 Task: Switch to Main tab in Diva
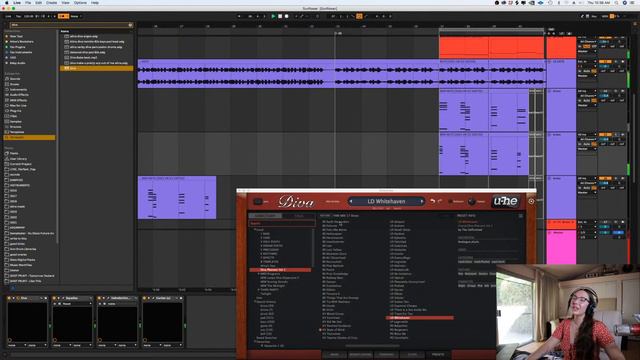[334, 354]
